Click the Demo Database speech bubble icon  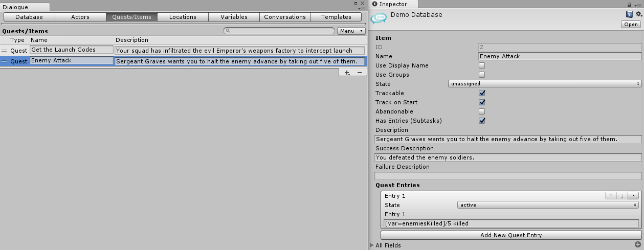click(x=379, y=18)
